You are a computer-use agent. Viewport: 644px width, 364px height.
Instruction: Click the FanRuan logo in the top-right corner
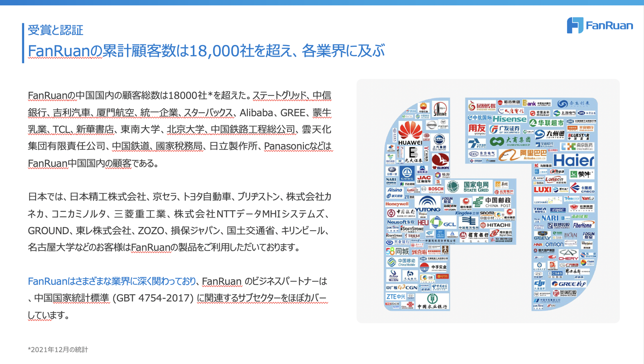pos(600,25)
